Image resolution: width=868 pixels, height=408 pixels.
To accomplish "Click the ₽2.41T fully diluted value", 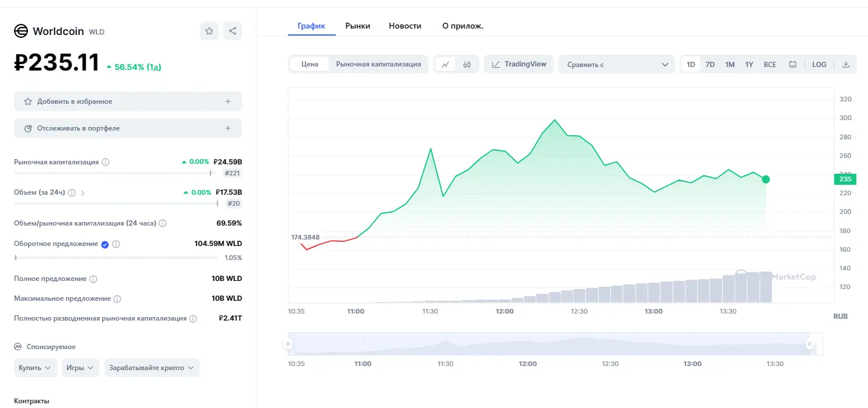I will pyautogui.click(x=230, y=318).
